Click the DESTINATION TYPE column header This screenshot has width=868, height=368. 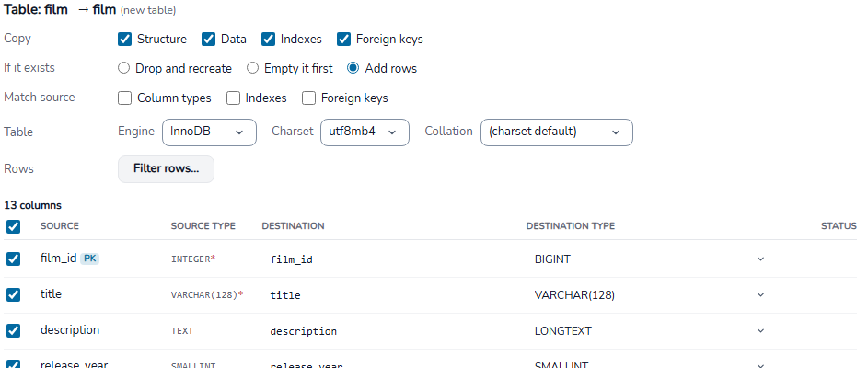[x=570, y=225]
